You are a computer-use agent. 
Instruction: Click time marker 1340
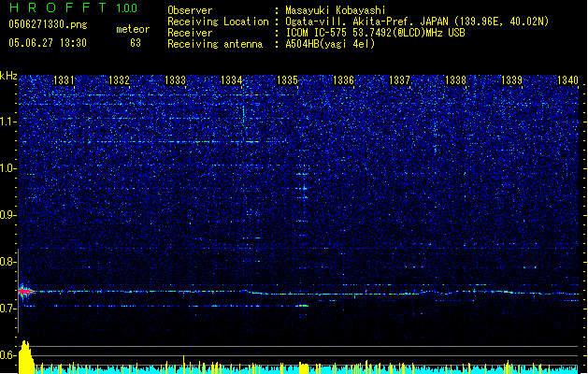point(567,80)
